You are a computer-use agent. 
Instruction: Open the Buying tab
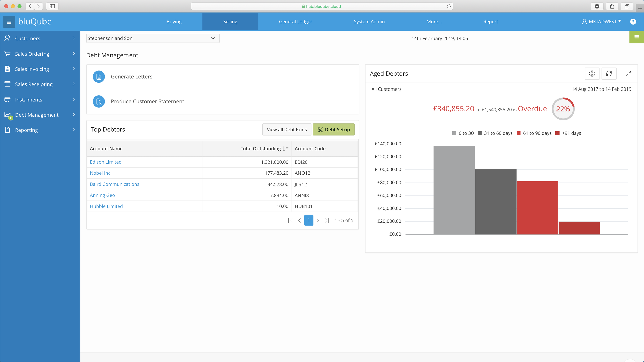174,22
